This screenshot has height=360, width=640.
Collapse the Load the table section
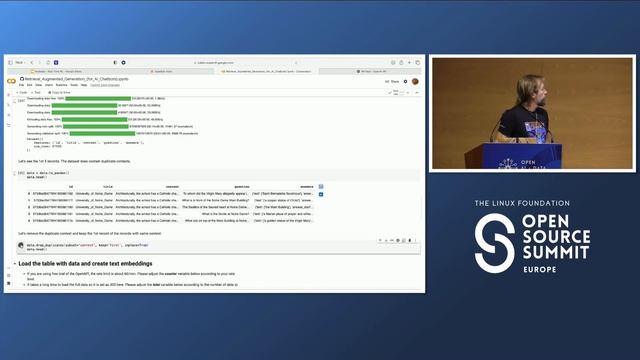point(15,264)
